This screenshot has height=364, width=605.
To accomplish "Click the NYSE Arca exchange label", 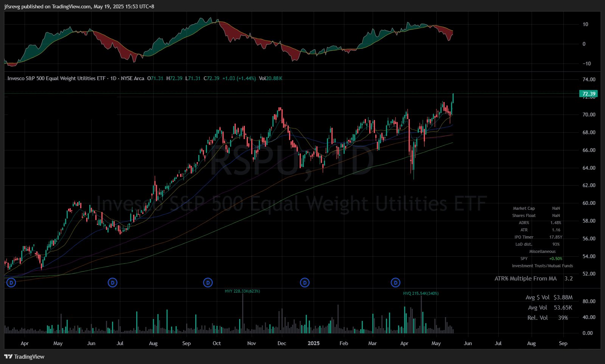I will [132, 78].
